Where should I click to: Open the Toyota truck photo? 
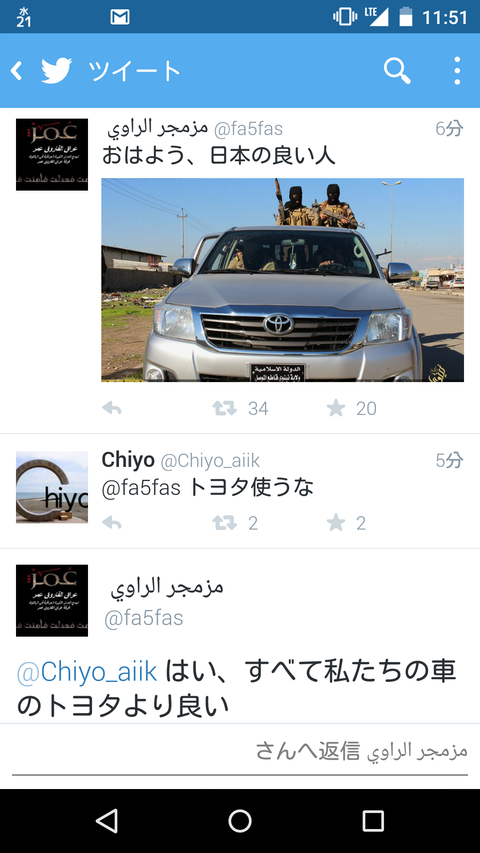282,280
